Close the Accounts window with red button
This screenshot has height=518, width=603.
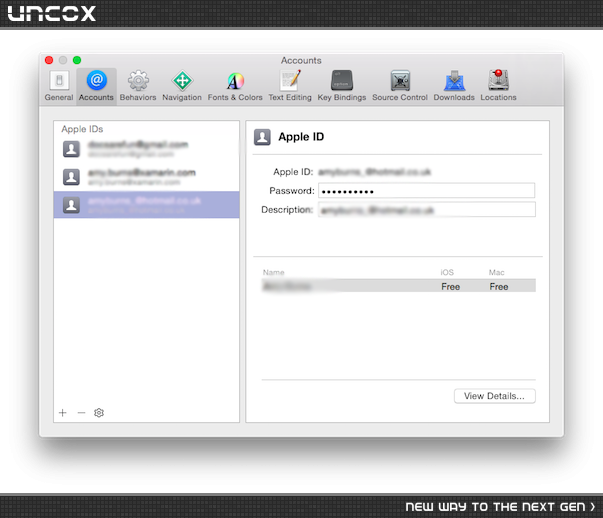[x=49, y=60]
